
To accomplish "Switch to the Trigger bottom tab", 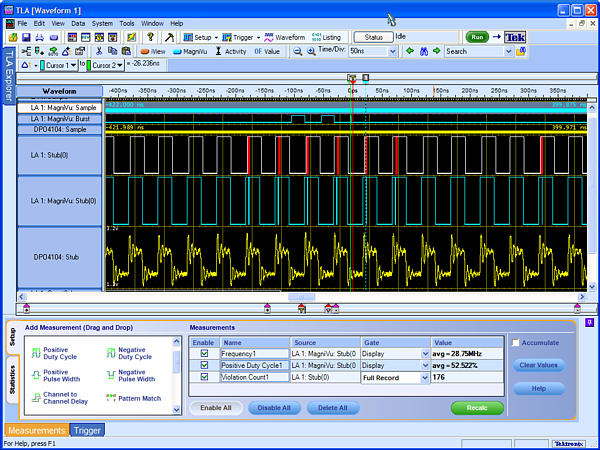I will coord(87,430).
